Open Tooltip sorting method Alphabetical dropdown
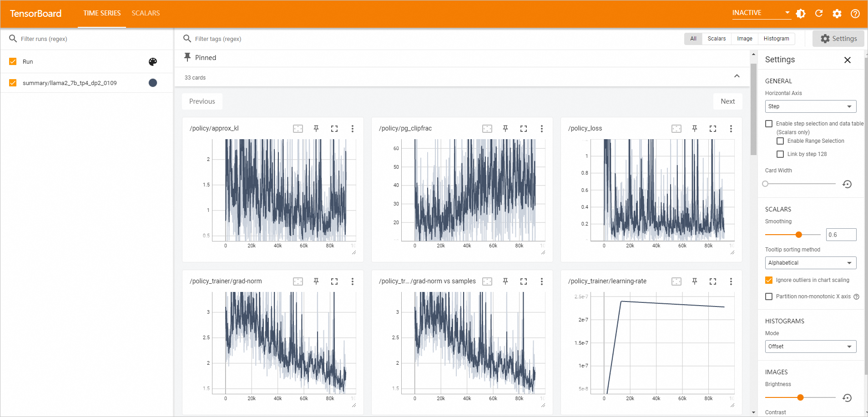The width and height of the screenshot is (868, 417). (x=811, y=263)
